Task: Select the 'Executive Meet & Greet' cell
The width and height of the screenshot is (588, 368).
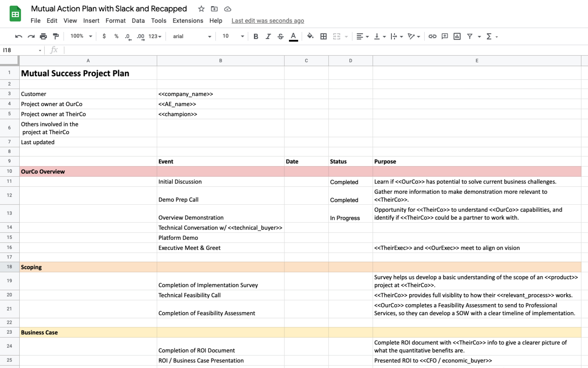Action: [x=220, y=248]
